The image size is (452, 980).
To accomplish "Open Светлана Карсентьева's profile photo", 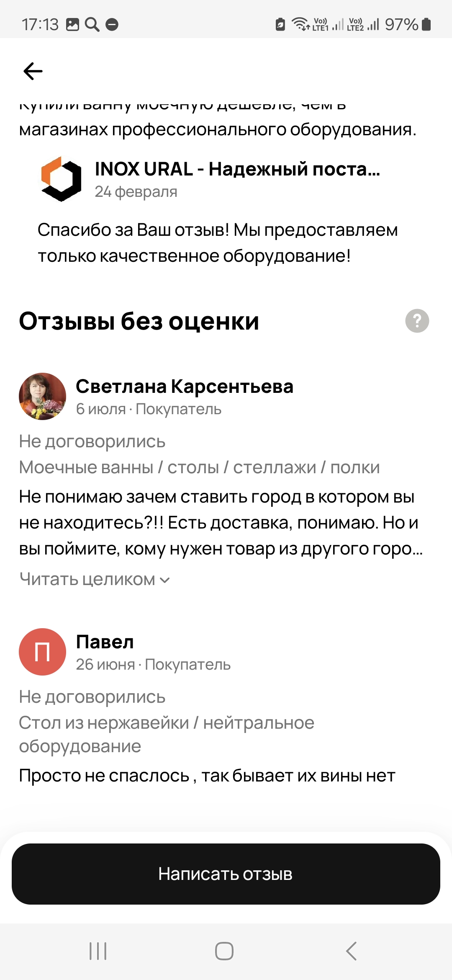I will click(42, 396).
